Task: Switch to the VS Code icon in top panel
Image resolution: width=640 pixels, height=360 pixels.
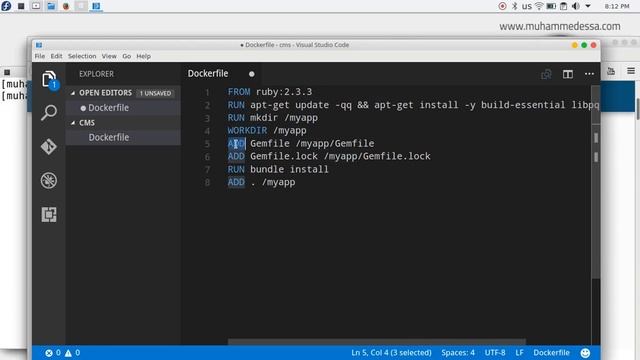Action: (x=96, y=6)
